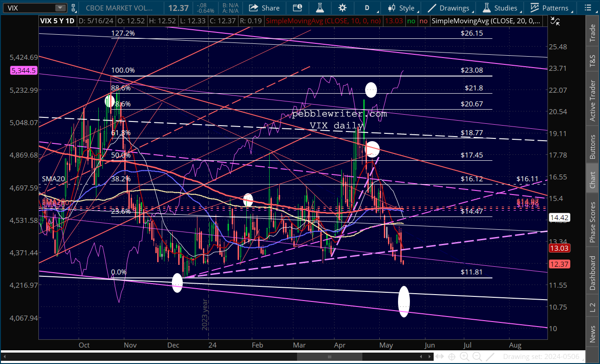Open the VIX symbol dropdown arrow
Image resolution: width=600 pixels, height=364 pixels.
point(60,8)
